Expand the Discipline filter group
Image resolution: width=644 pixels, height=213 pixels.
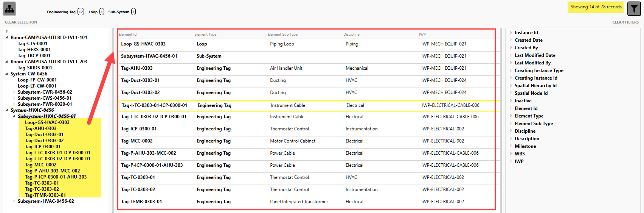511,131
